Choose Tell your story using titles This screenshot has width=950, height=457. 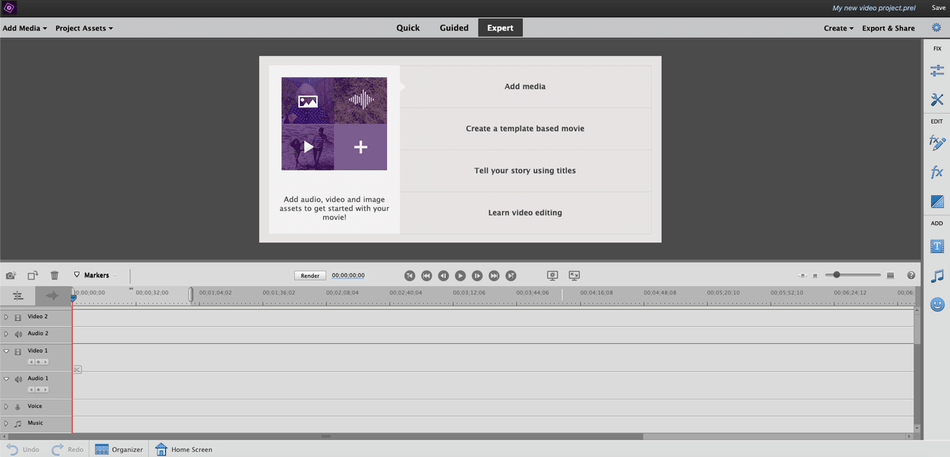(525, 171)
